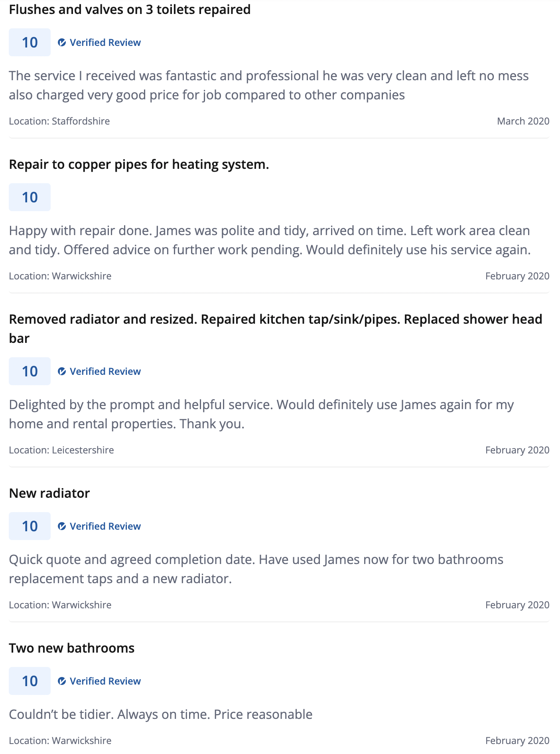Image resolution: width=560 pixels, height=754 pixels.
Task: Click the 'Flushes and valves on 3 toilets repaired' title
Action: coord(130,10)
